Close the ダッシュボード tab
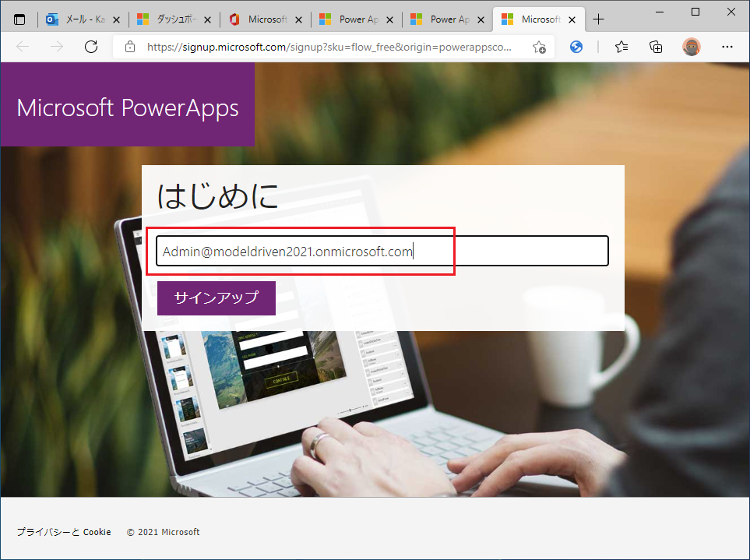This screenshot has height=560, width=750. [x=208, y=19]
